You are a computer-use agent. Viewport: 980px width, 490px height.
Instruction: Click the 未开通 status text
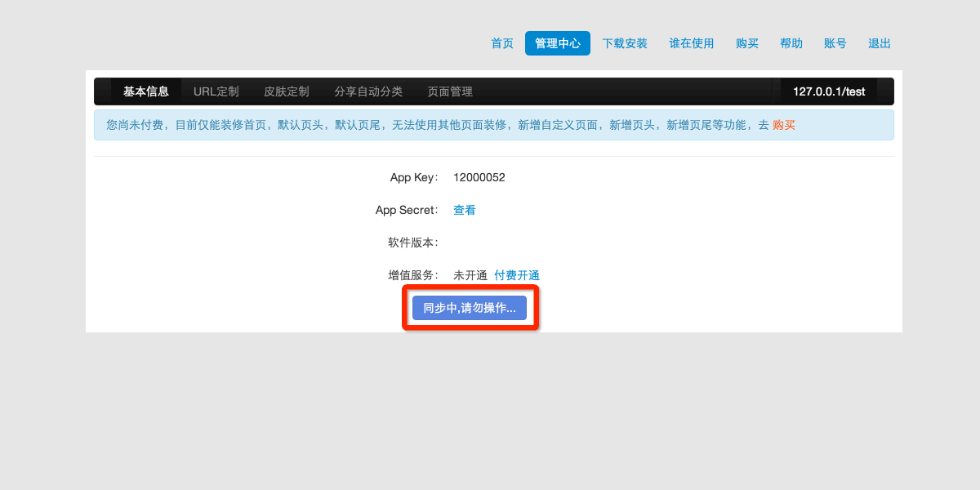470,275
